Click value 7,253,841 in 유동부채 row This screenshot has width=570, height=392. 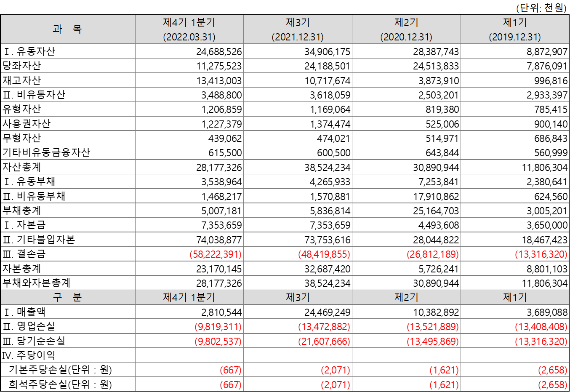click(439, 182)
